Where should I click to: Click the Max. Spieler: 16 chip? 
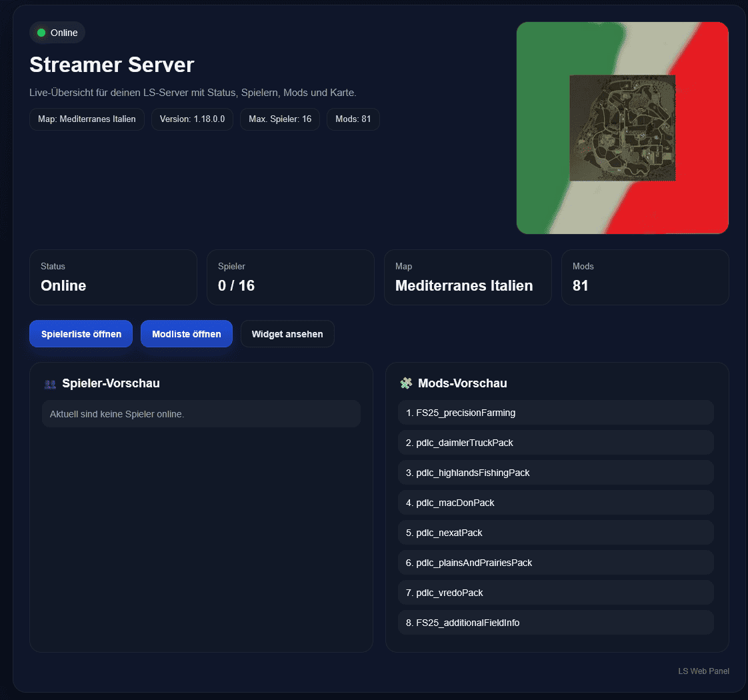tap(280, 119)
